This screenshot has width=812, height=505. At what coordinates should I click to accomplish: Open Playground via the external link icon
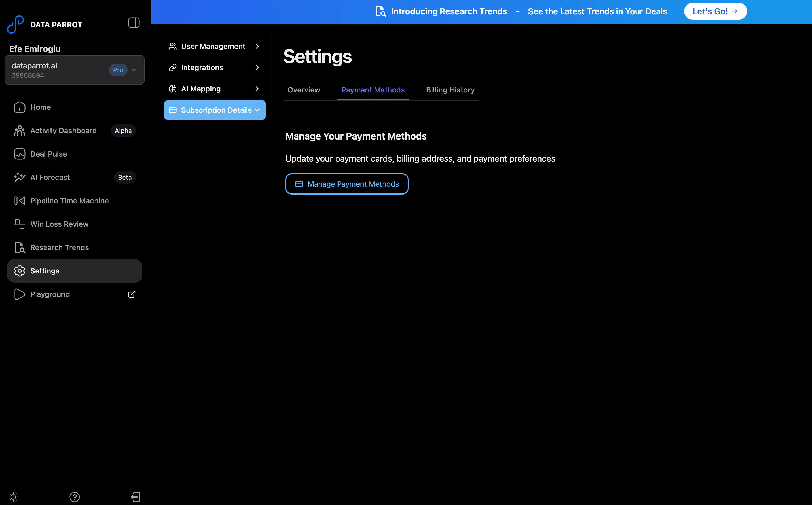click(x=132, y=294)
